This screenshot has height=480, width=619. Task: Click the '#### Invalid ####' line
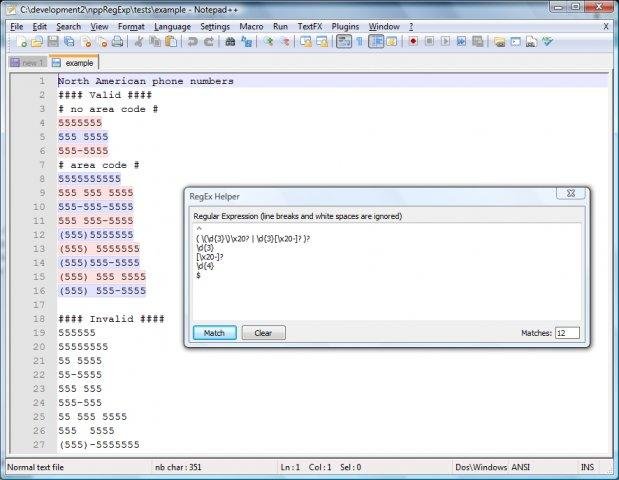(111, 319)
